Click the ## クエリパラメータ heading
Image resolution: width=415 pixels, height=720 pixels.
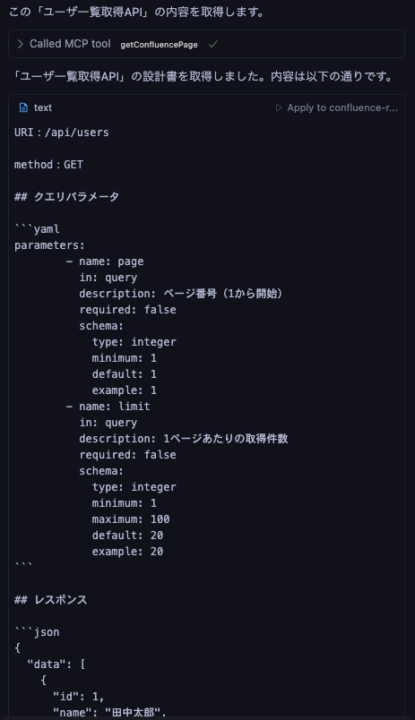[67, 197]
